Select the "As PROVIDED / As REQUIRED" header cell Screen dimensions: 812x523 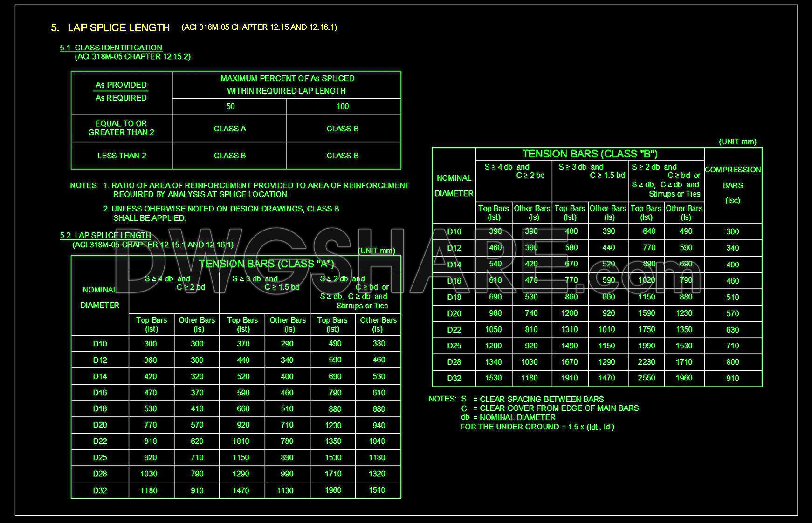[x=121, y=92]
